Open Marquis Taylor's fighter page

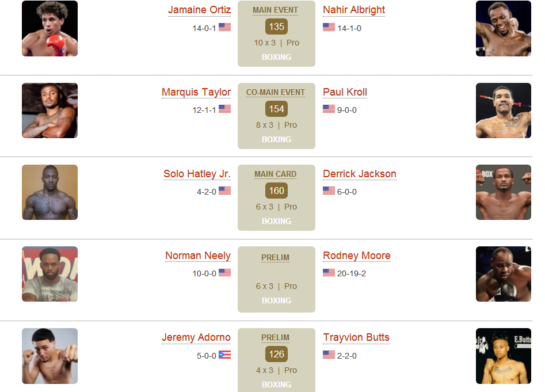point(196,92)
